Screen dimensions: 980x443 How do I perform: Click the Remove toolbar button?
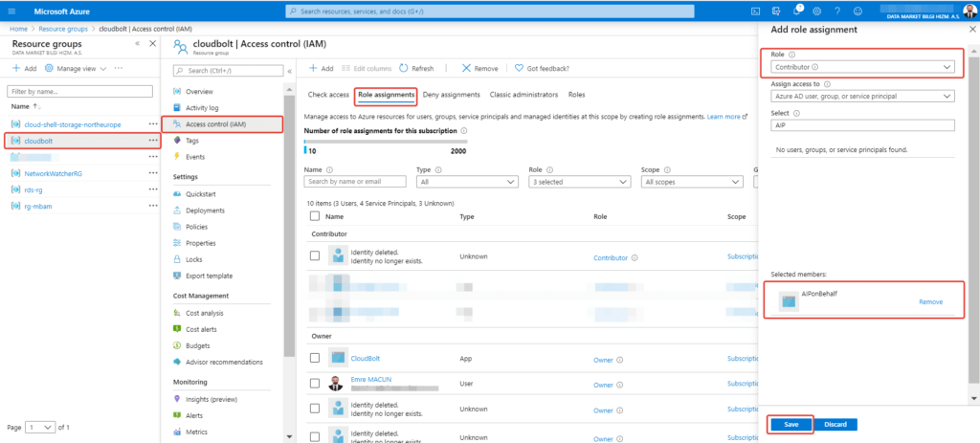tap(479, 68)
